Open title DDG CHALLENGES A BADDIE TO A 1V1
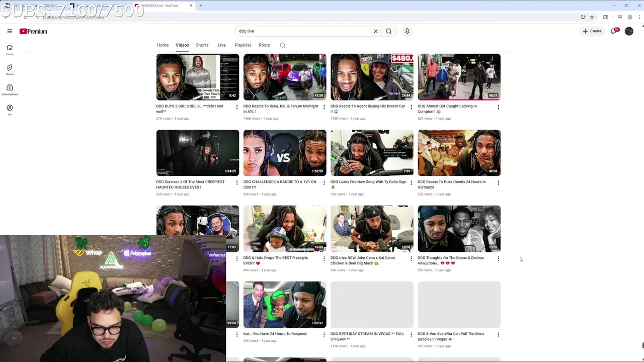This screenshot has height=362, width=644. 280,185
